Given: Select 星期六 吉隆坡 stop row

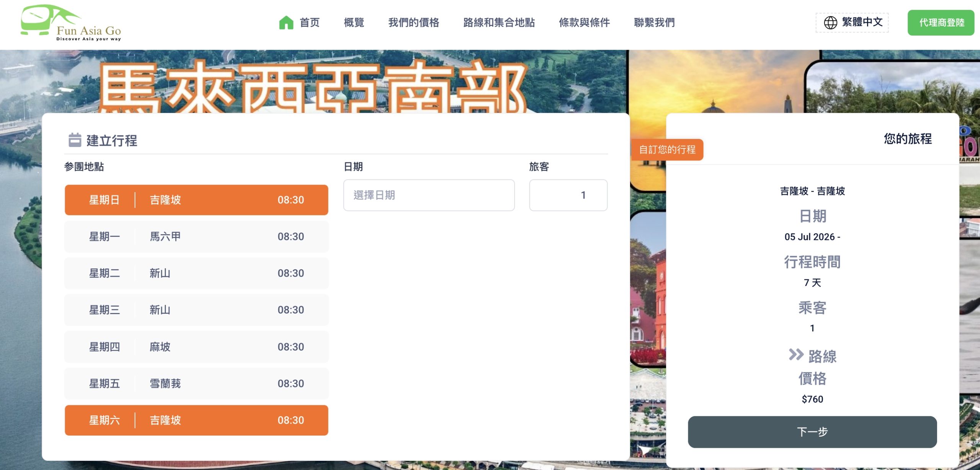Looking at the screenshot, I should click(196, 420).
